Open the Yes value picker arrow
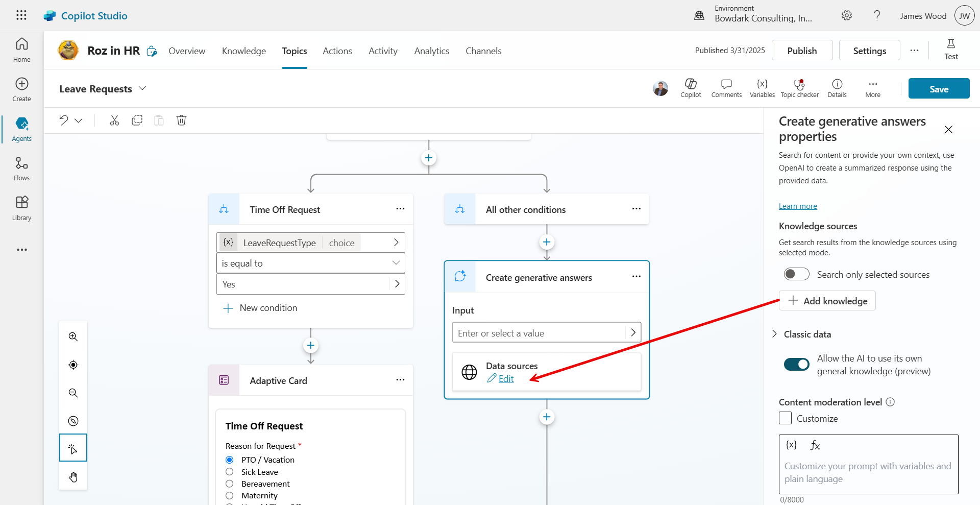This screenshot has height=505, width=980. click(397, 284)
